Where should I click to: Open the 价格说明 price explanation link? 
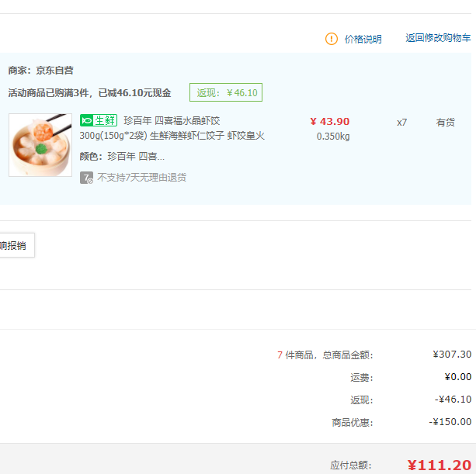point(363,39)
